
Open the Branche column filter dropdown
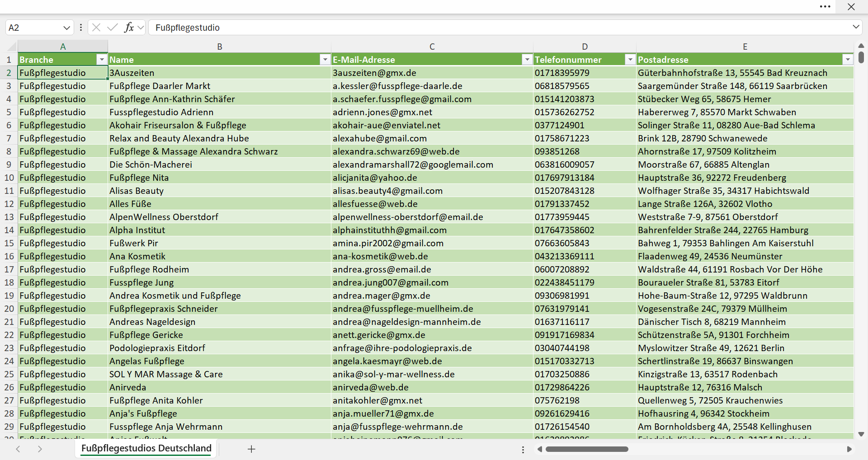pos(102,60)
